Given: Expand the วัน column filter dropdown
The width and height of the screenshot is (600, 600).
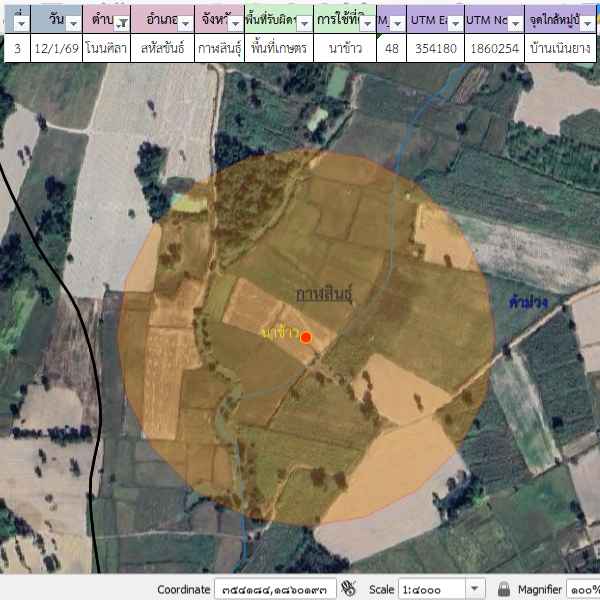Looking at the screenshot, I should 72,22.
